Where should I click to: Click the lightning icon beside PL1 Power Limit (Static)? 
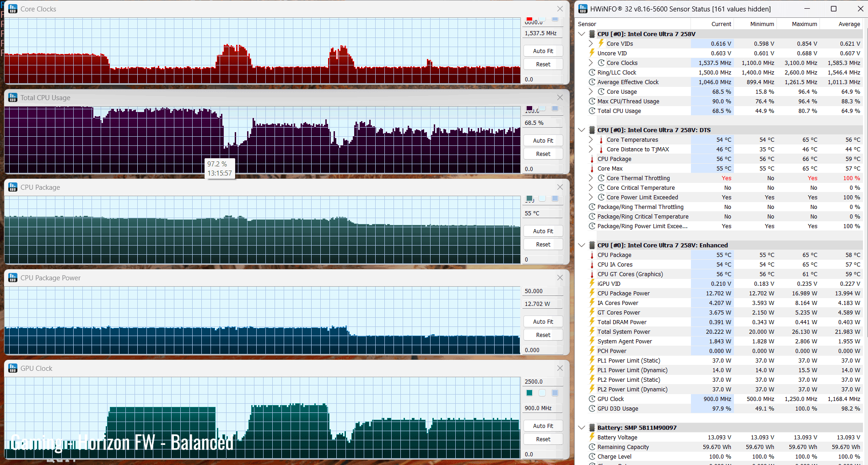pyautogui.click(x=592, y=360)
